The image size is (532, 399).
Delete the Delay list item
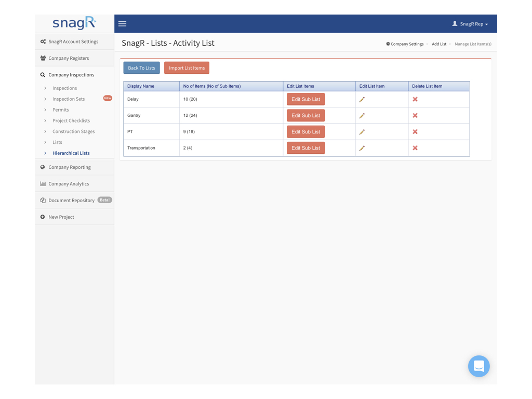pos(415,99)
